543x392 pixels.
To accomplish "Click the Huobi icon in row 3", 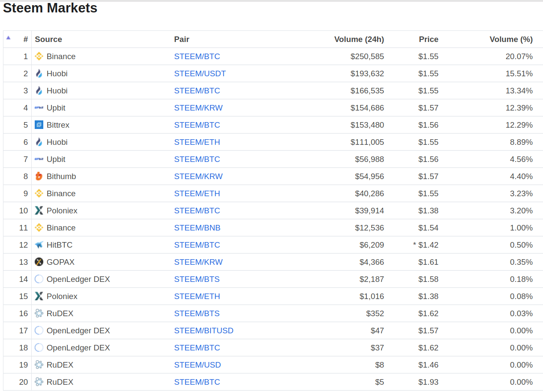I will [x=39, y=90].
